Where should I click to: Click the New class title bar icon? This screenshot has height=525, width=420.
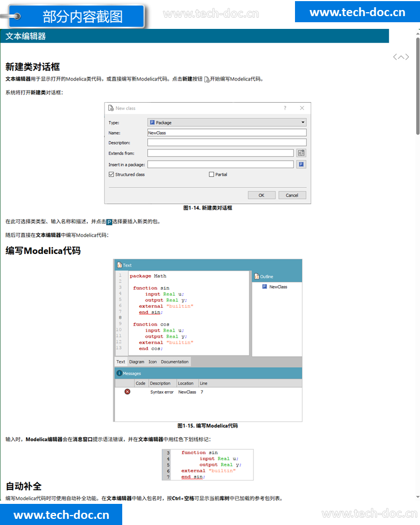point(111,108)
